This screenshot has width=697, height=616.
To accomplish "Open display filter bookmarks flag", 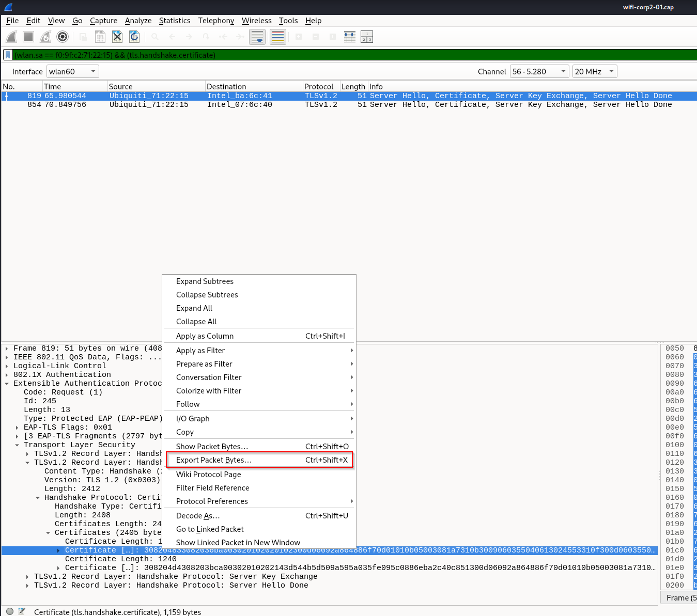I will pyautogui.click(x=7, y=55).
